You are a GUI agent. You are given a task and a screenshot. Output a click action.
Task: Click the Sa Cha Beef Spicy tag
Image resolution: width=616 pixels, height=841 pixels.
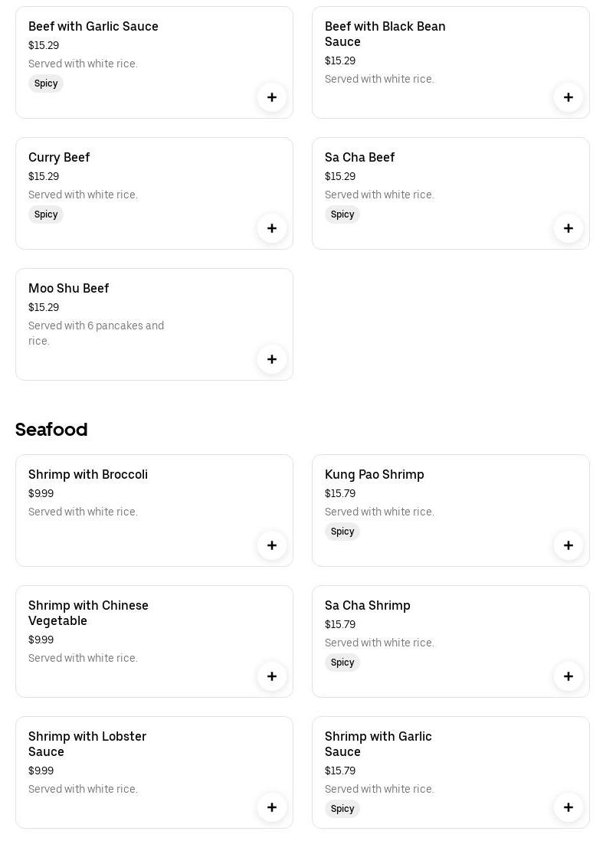click(342, 214)
